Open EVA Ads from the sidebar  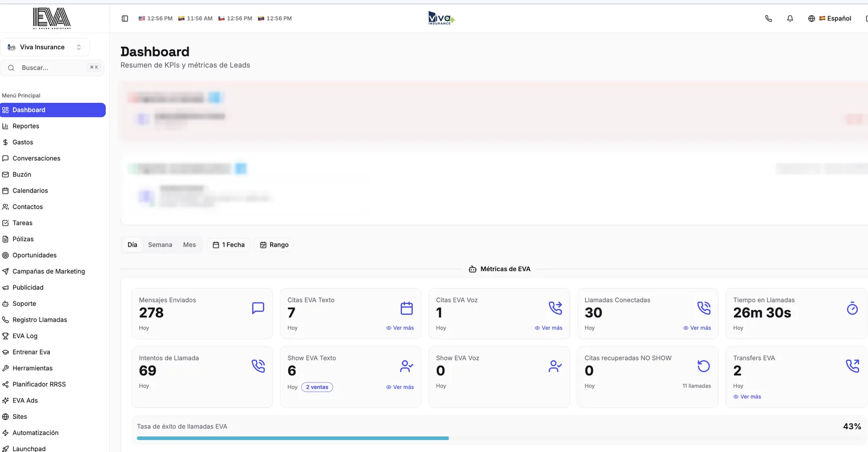53,401
